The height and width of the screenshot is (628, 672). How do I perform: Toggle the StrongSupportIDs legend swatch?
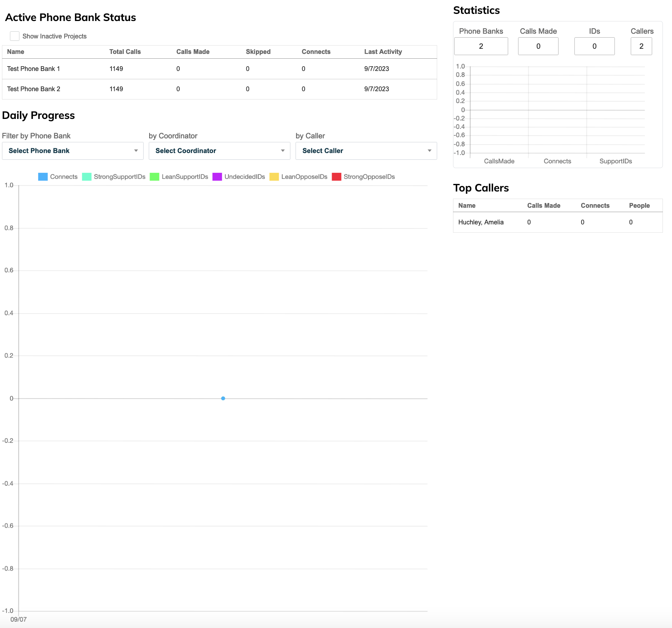(x=86, y=177)
